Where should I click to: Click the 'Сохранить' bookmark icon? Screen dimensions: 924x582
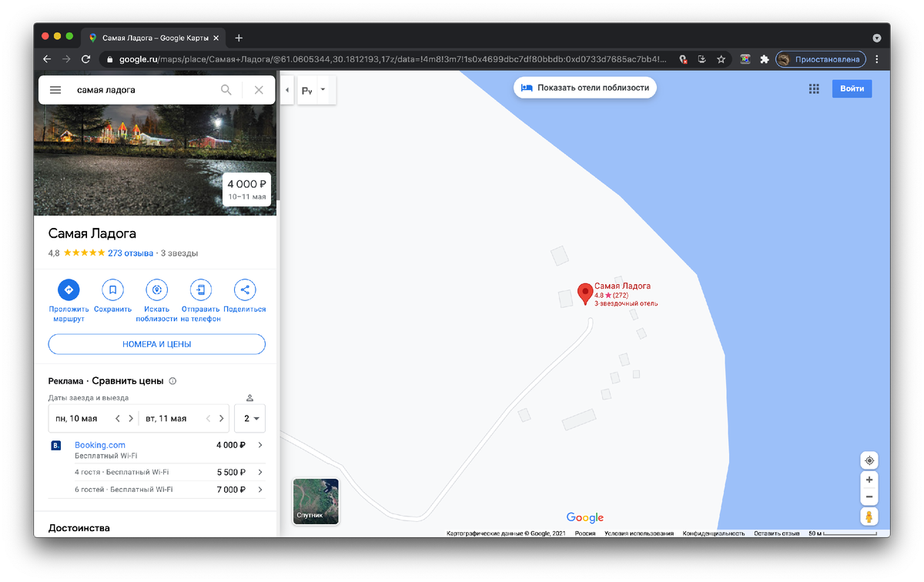point(112,289)
